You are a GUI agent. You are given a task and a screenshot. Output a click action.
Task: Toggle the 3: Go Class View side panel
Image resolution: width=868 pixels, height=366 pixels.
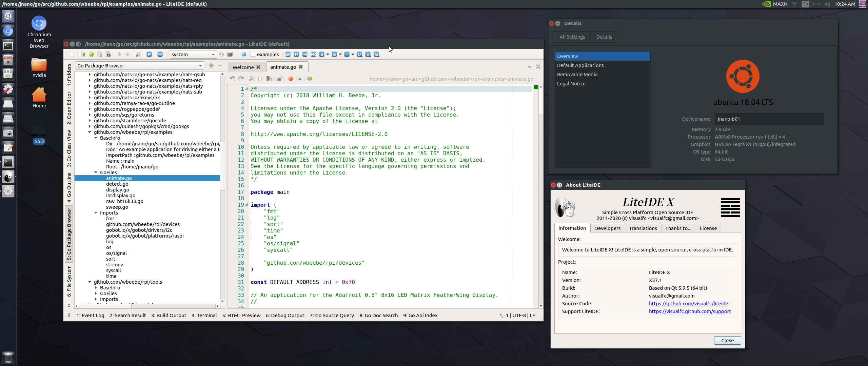click(69, 148)
